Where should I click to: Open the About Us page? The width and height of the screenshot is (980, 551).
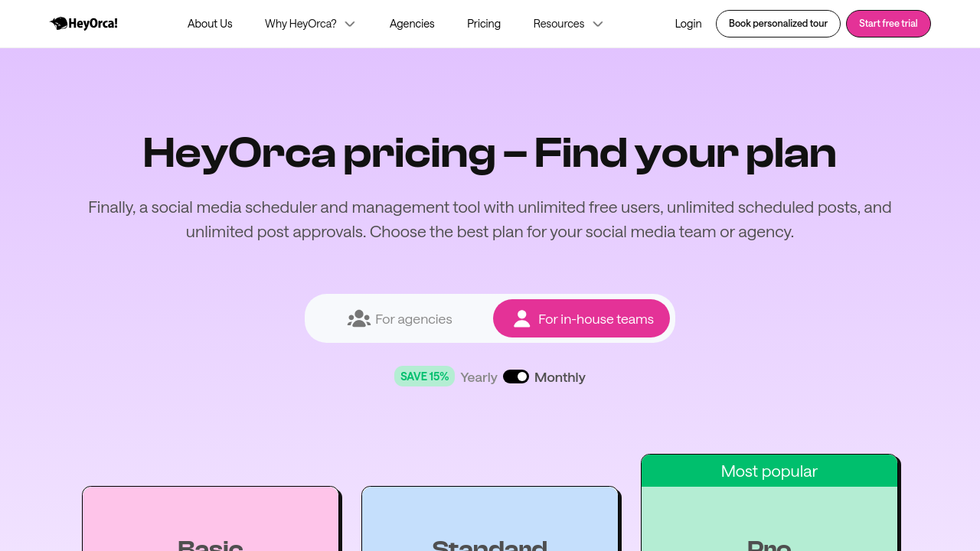210,24
